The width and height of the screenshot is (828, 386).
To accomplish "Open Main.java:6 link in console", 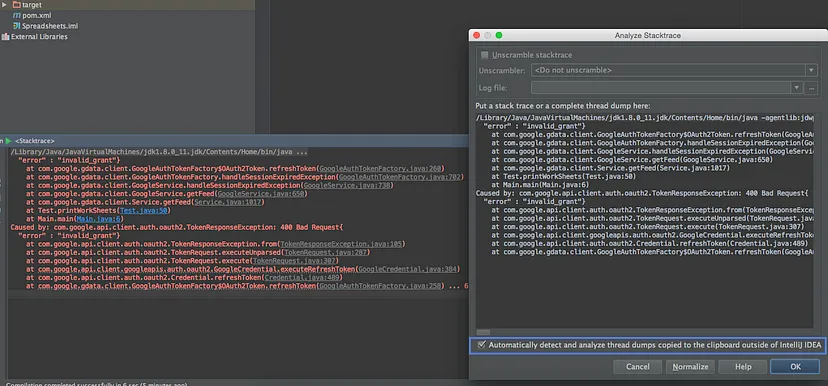I will [98, 219].
